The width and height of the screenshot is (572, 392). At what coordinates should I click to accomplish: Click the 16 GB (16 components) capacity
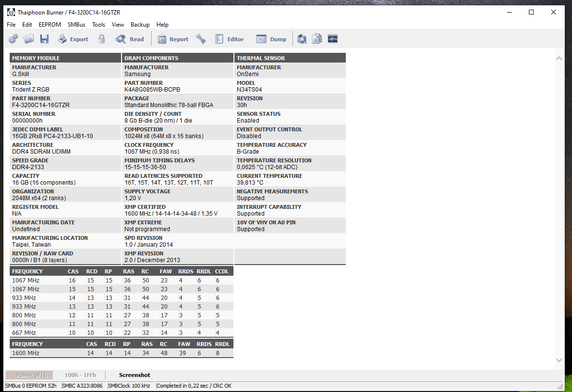pyautogui.click(x=44, y=183)
